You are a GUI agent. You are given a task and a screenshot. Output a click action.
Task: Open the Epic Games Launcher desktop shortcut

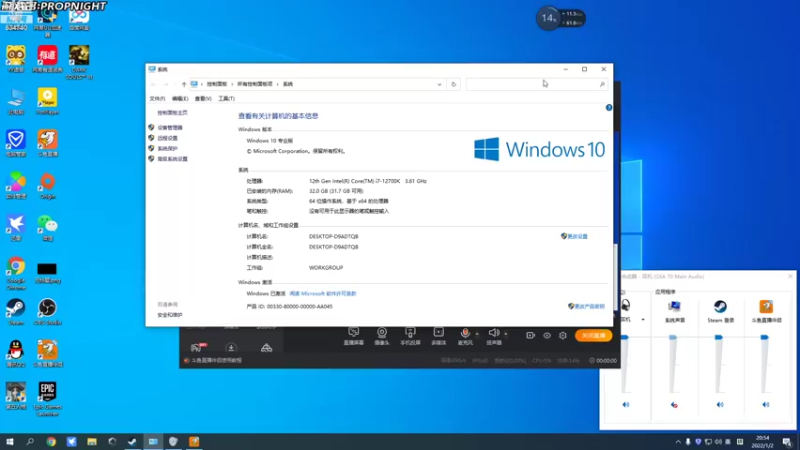pyautogui.click(x=47, y=399)
